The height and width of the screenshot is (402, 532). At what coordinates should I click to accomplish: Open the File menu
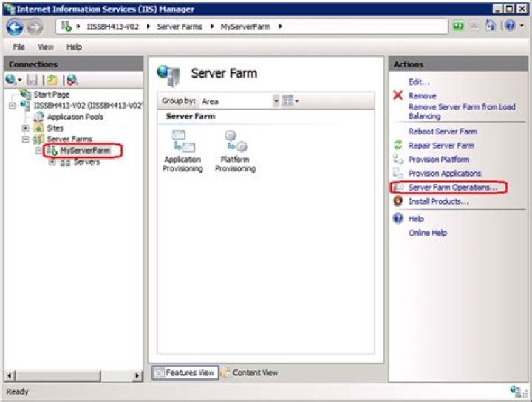tap(19, 47)
